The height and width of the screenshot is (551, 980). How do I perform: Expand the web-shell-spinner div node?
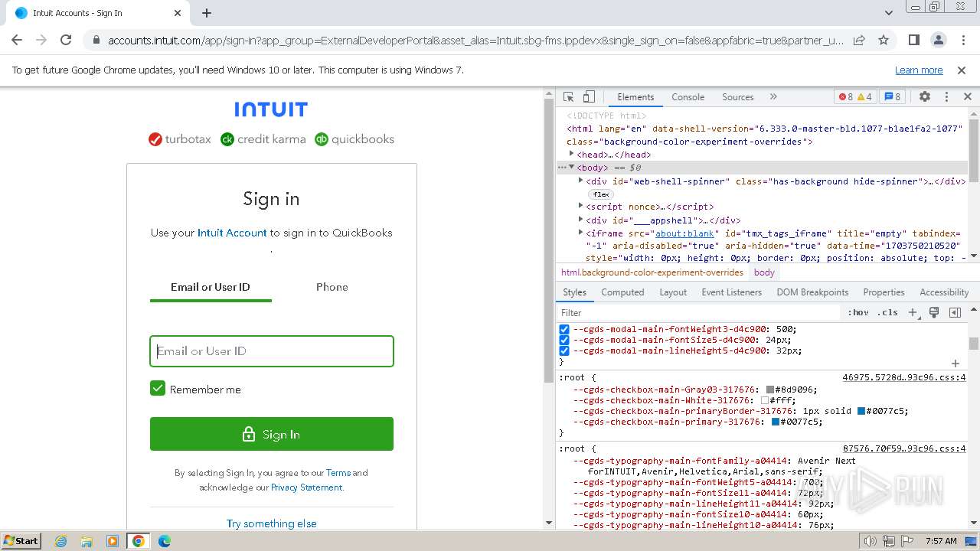pos(580,181)
